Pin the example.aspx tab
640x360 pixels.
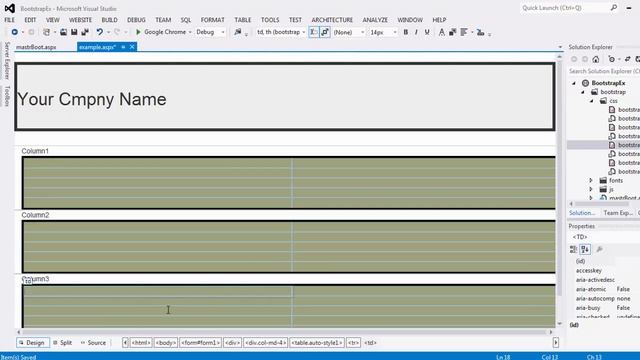click(123, 47)
